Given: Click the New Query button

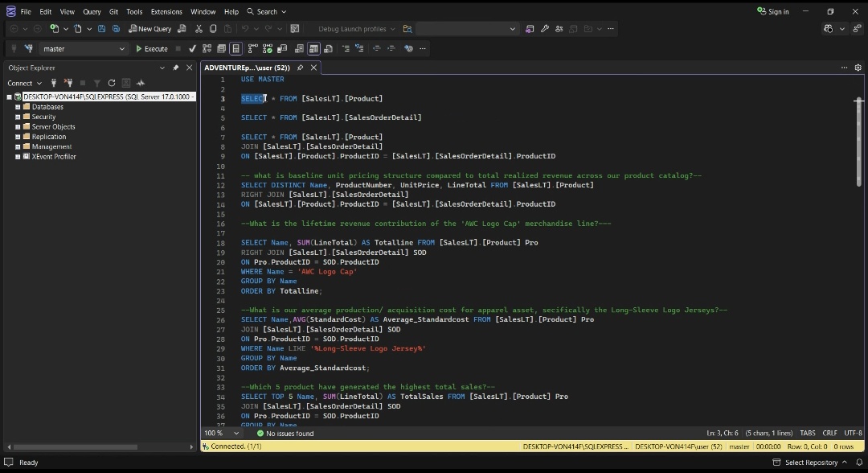Looking at the screenshot, I should (x=150, y=29).
